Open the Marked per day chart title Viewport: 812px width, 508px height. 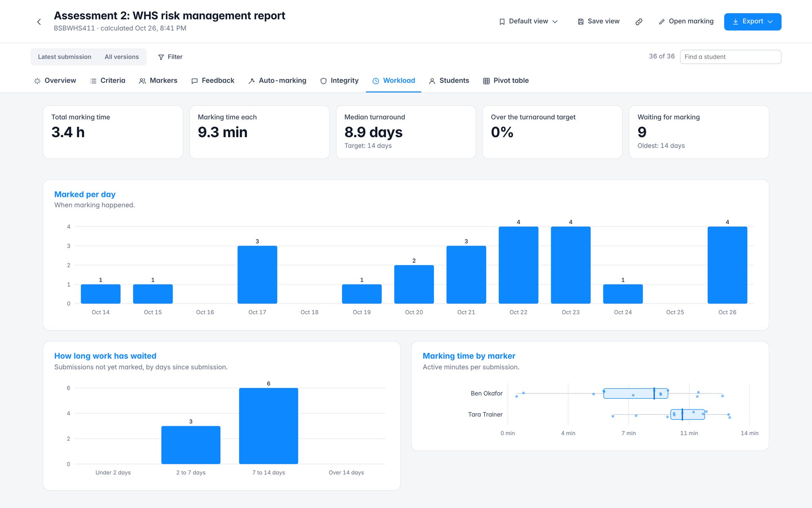coord(85,194)
